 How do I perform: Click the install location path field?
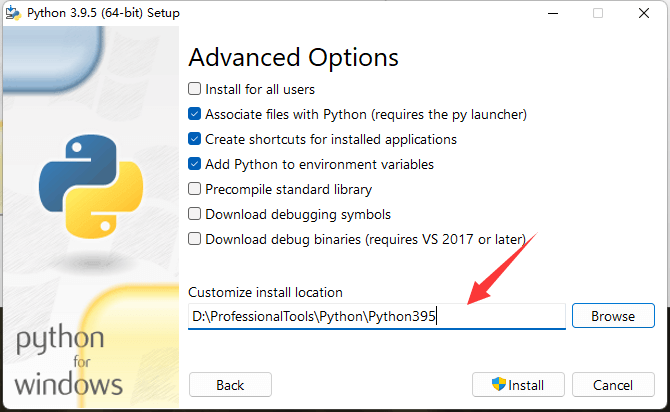377,316
